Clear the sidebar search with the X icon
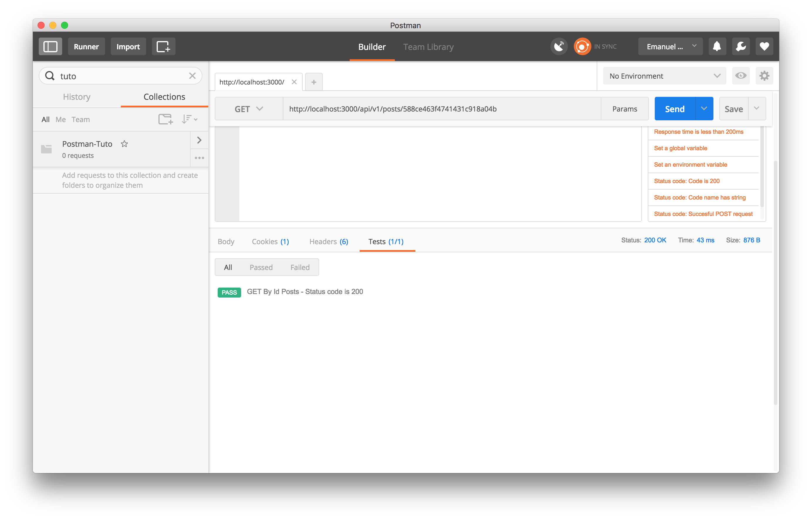This screenshot has width=812, height=520. point(192,76)
